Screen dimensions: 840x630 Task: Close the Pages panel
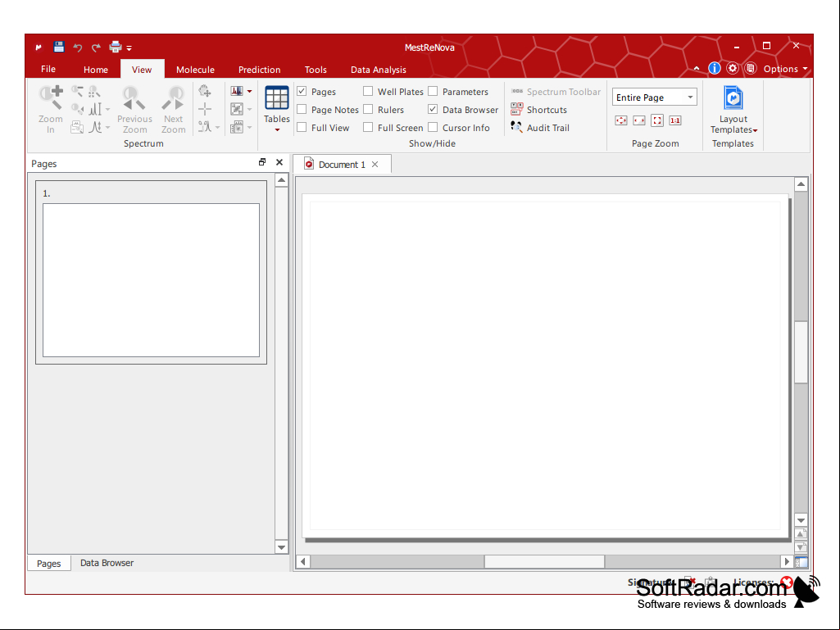pyautogui.click(x=279, y=162)
